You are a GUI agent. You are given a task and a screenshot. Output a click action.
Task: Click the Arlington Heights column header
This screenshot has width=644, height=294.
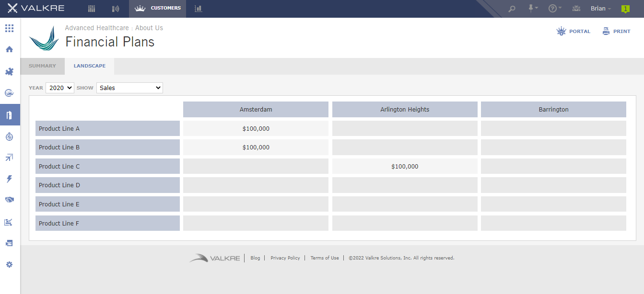click(405, 109)
